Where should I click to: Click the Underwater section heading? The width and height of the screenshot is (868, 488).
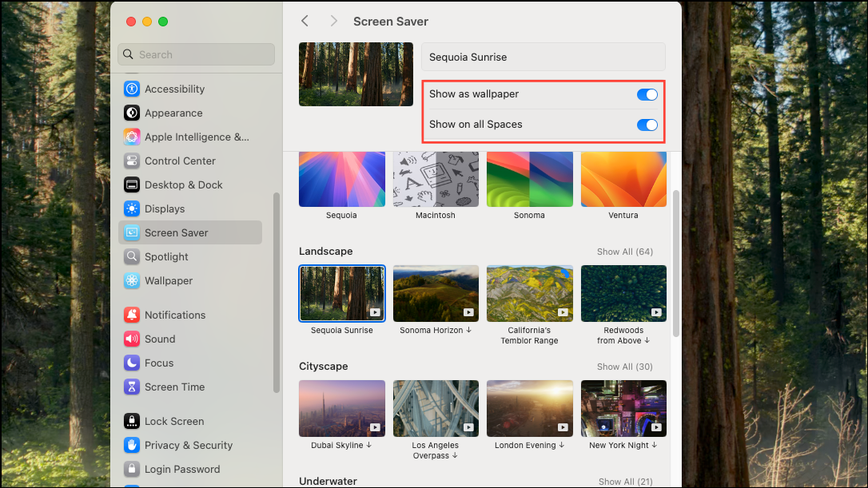(328, 482)
